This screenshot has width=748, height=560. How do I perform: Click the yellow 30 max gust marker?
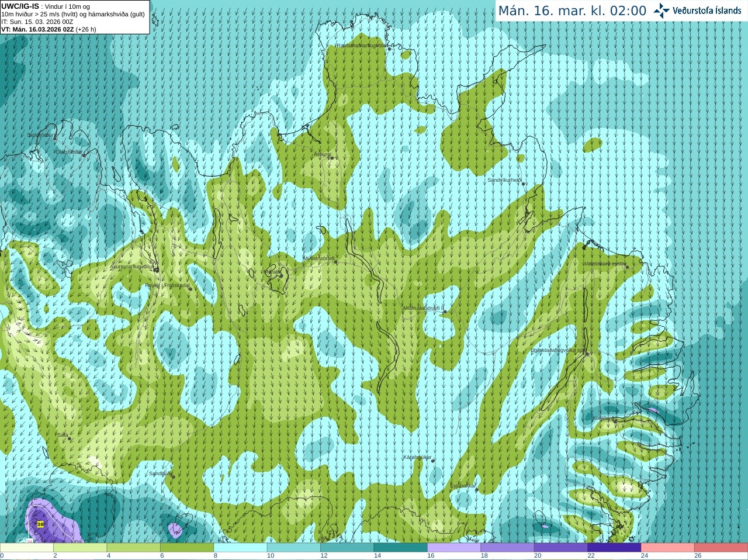point(40,524)
